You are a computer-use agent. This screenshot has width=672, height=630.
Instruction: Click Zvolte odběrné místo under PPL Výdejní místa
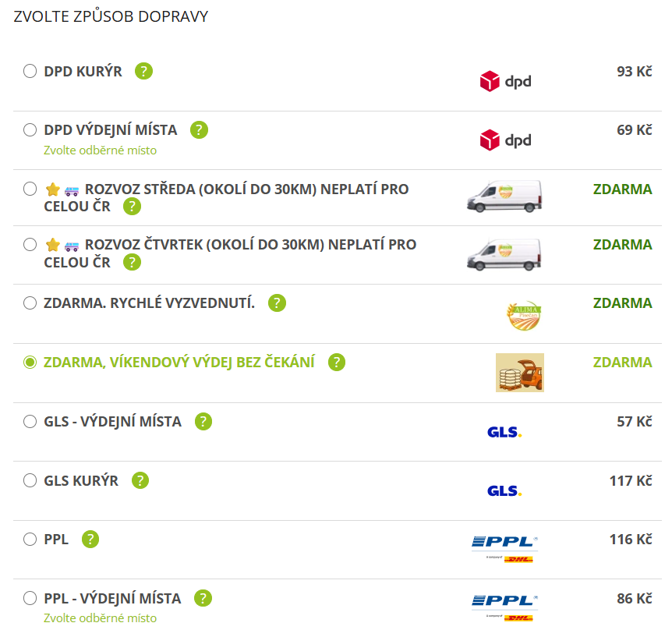click(100, 618)
